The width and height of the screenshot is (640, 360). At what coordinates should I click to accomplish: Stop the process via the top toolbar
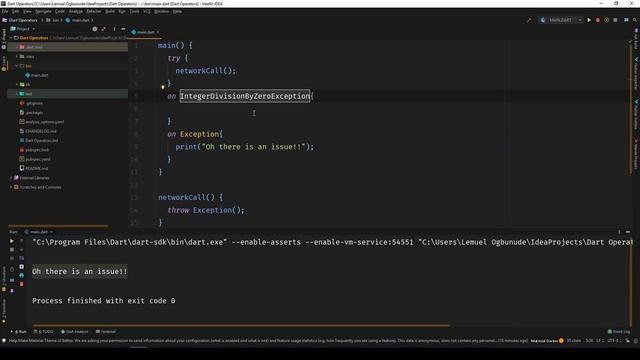pyautogui.click(x=615, y=20)
